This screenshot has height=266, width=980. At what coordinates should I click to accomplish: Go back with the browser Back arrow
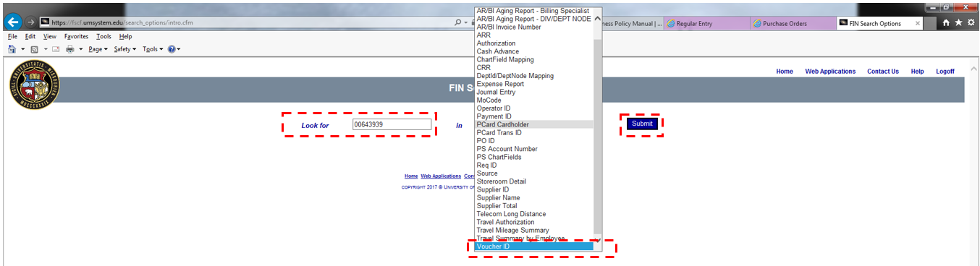click(12, 22)
